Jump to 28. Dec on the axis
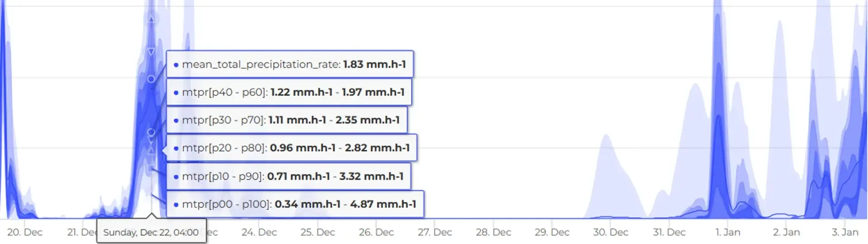Screen dimensions: 868x244 493,232
